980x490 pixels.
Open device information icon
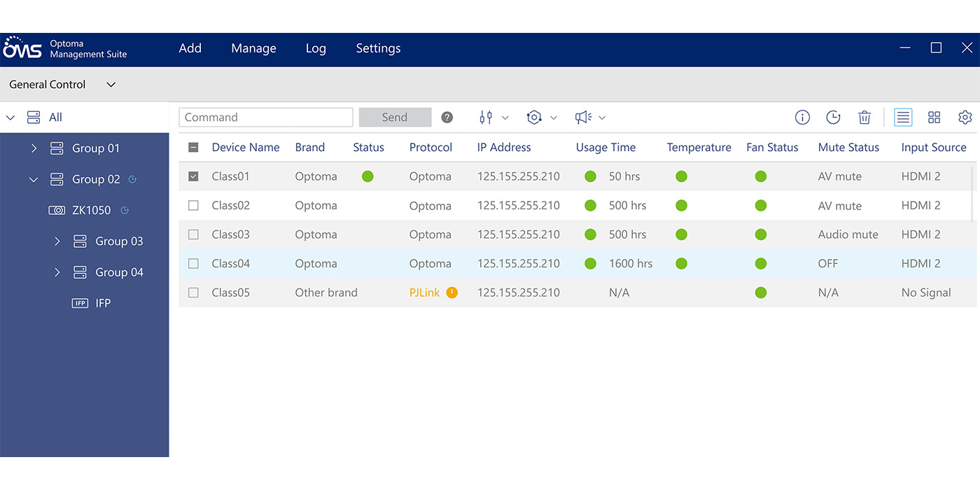click(x=802, y=118)
